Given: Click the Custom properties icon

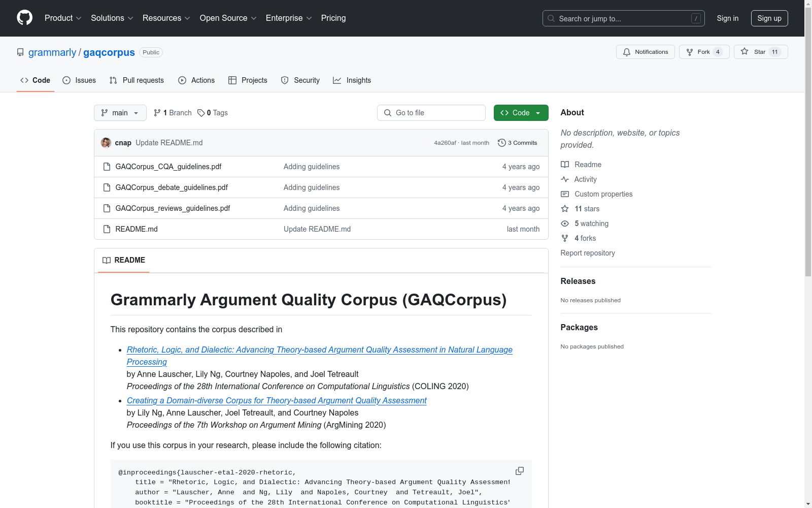Looking at the screenshot, I should 565,194.
